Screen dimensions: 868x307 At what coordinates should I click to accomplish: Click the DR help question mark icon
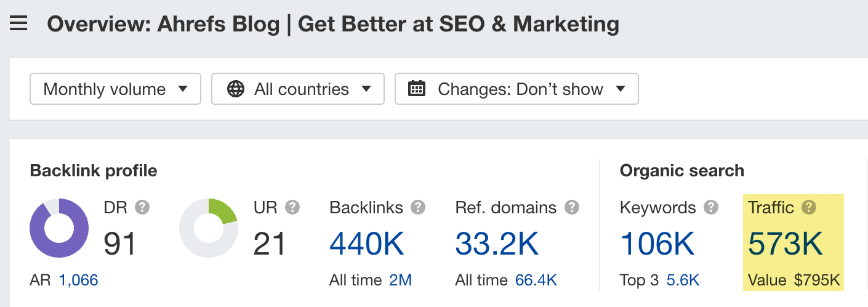tap(142, 207)
